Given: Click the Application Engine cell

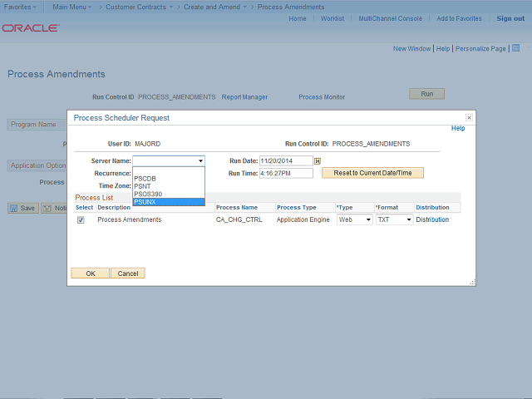Looking at the screenshot, I should click(x=303, y=219).
